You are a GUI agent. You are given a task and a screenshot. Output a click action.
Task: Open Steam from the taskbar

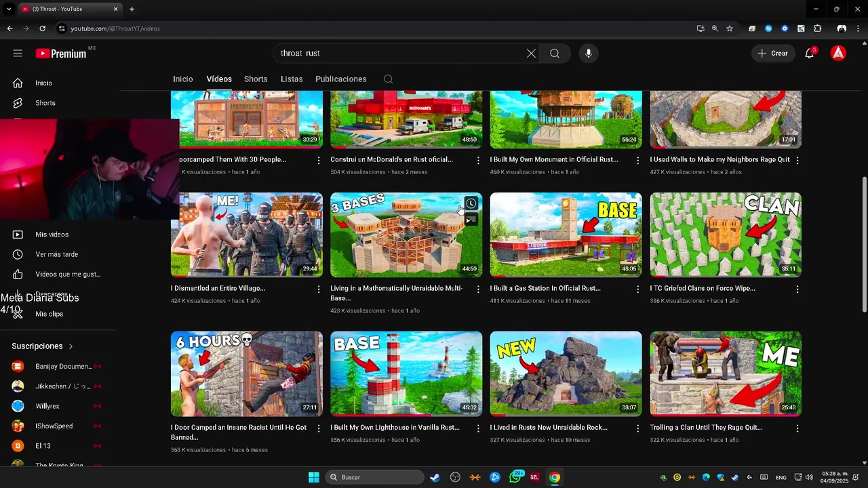(435, 477)
